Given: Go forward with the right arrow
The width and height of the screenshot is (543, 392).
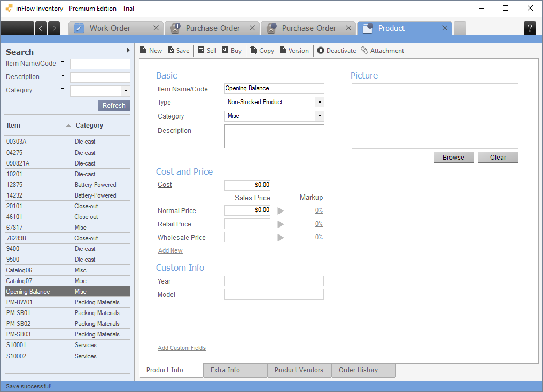Looking at the screenshot, I should (54, 28).
